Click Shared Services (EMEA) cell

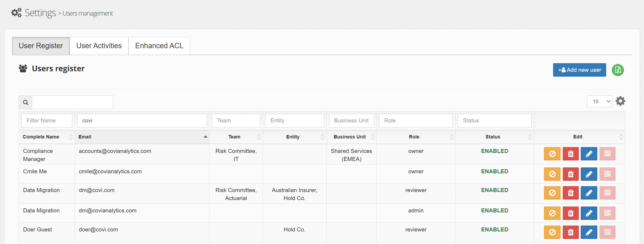[351, 155]
